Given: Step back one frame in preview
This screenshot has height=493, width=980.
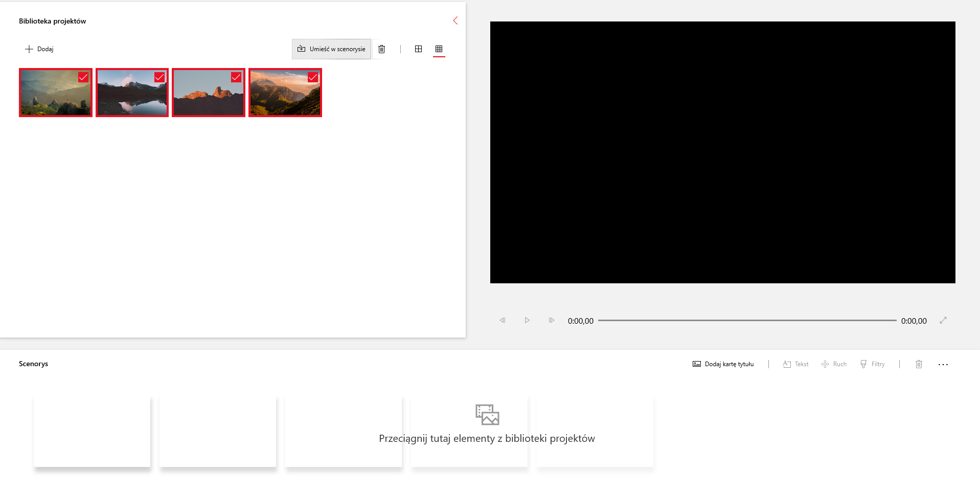Looking at the screenshot, I should pyautogui.click(x=503, y=320).
